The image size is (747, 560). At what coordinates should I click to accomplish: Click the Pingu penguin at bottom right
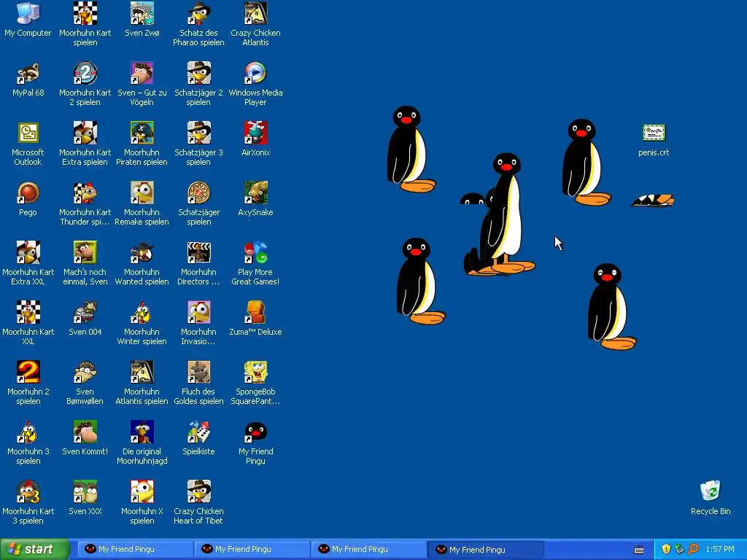point(612,306)
